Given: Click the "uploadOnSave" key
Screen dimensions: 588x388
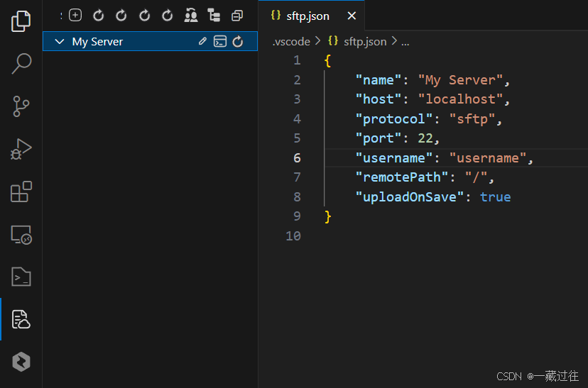Looking at the screenshot, I should coord(410,197).
